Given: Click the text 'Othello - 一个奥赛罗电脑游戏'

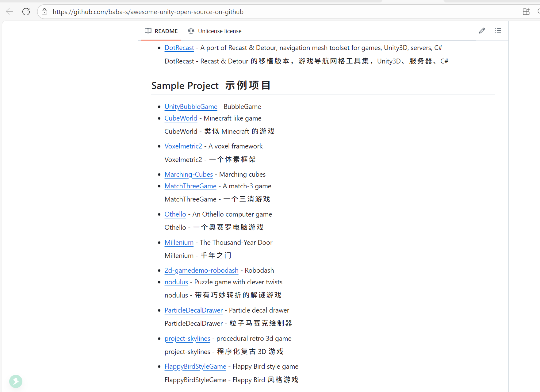Looking at the screenshot, I should (214, 227).
